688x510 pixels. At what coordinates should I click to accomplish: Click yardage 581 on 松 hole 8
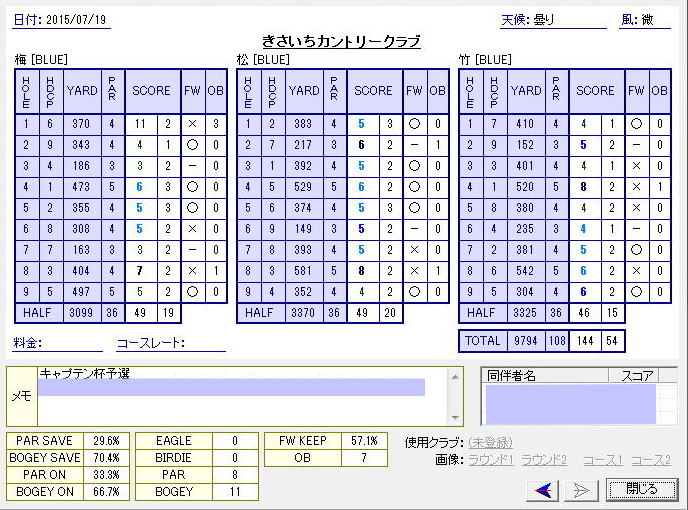coord(303,271)
